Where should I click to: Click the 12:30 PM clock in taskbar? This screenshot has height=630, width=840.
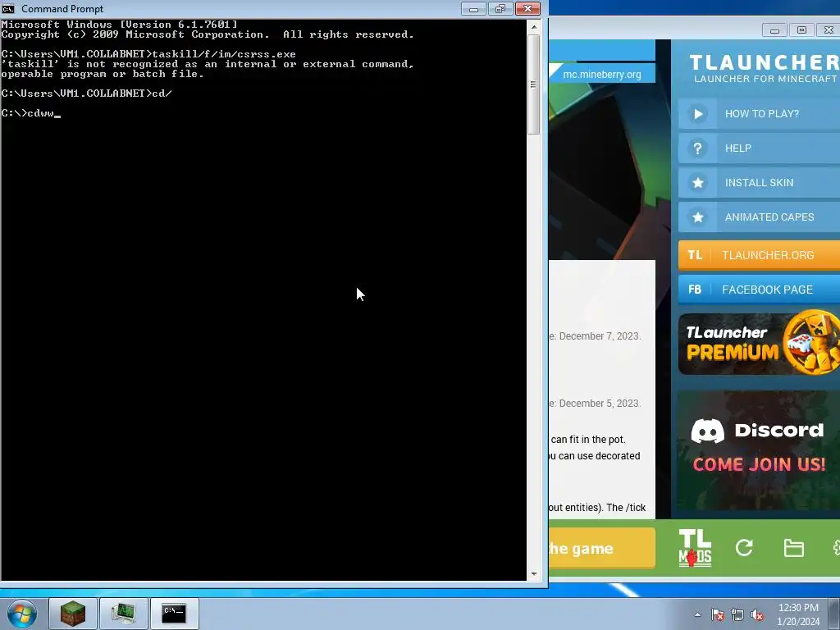tap(798, 608)
